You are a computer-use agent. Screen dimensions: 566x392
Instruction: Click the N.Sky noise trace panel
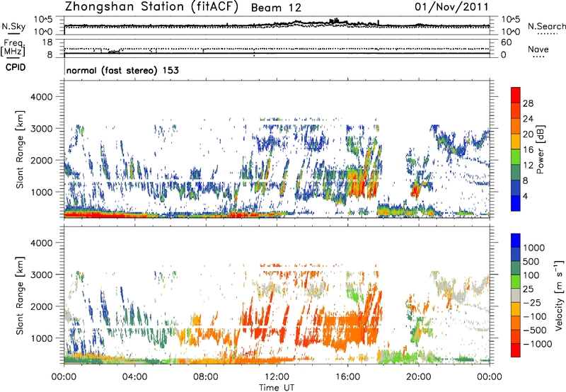coord(277,25)
